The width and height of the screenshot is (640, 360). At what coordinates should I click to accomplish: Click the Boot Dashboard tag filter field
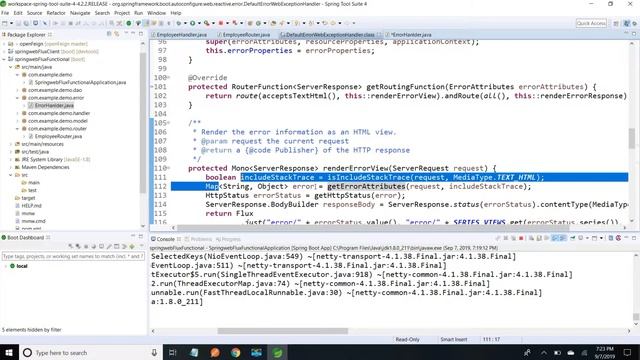[73, 256]
